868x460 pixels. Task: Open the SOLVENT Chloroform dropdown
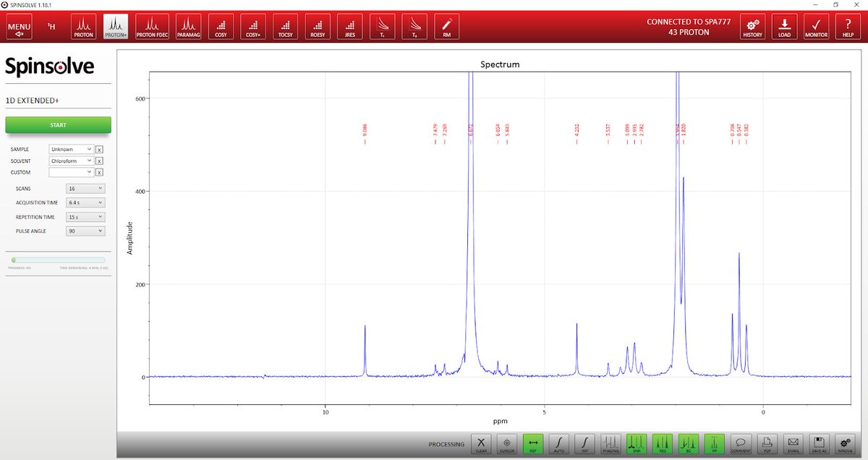tap(72, 161)
